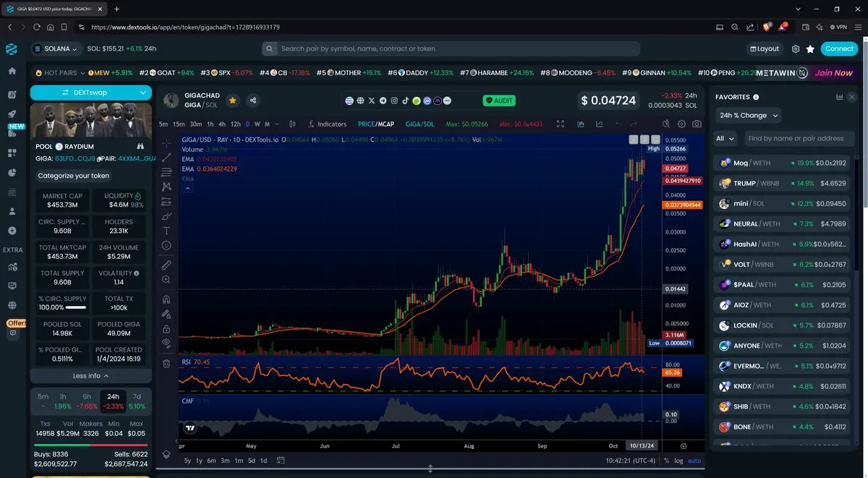Open the Telegram social link icon
Image resolution: width=868 pixels, height=478 pixels.
383,101
